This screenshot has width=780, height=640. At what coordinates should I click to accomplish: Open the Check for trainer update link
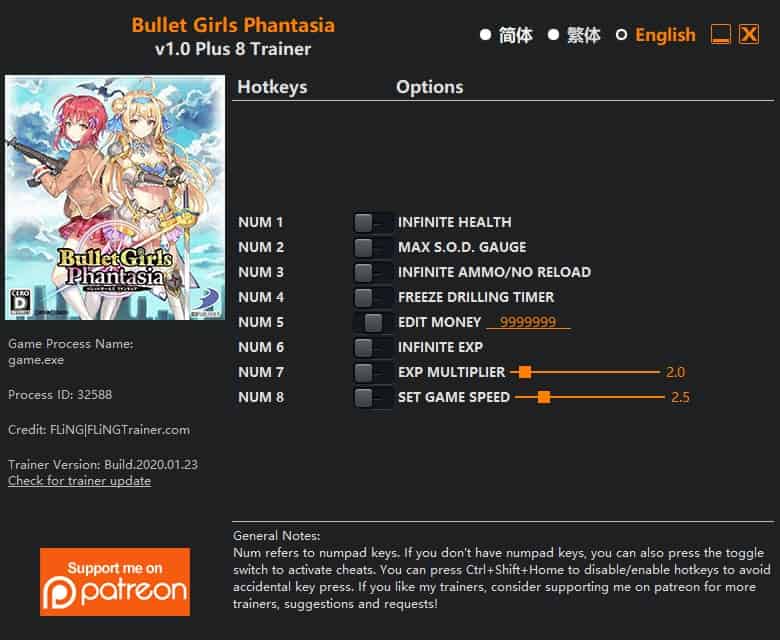click(x=80, y=481)
